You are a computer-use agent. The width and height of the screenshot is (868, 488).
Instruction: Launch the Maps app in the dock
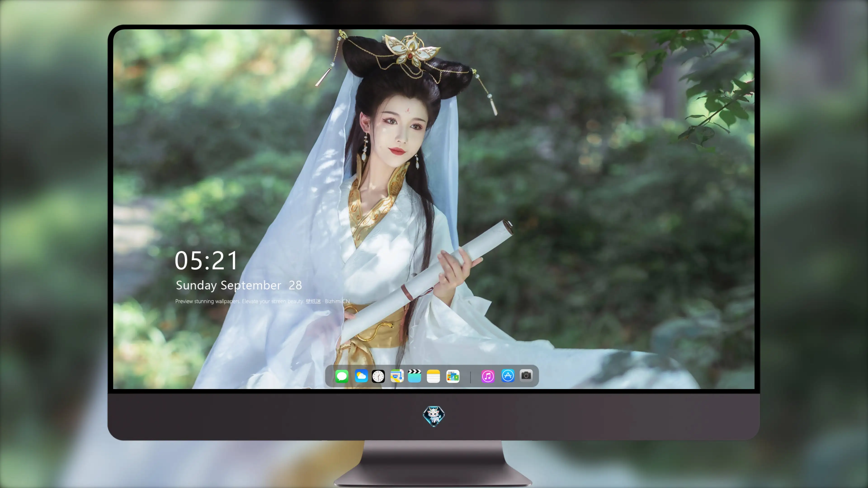click(397, 376)
